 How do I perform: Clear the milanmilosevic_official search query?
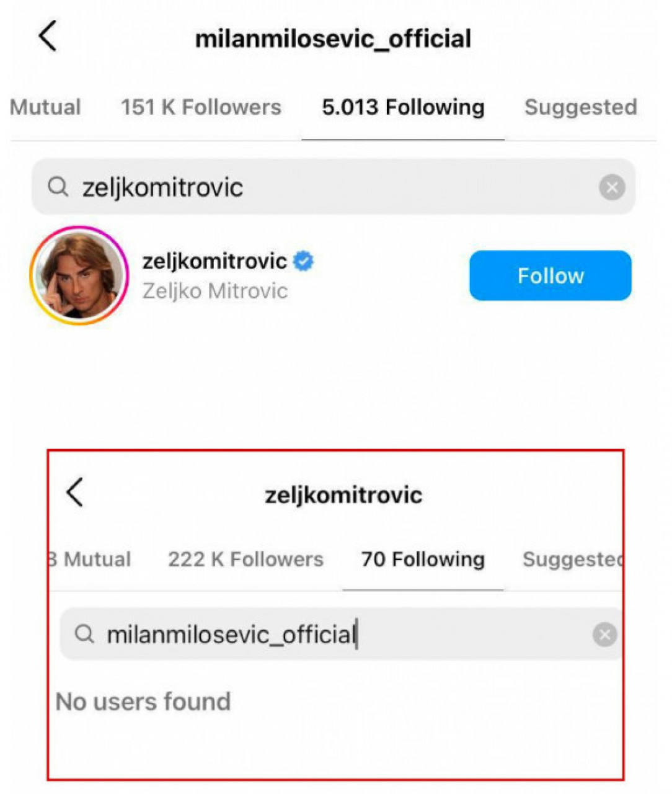[x=604, y=635]
